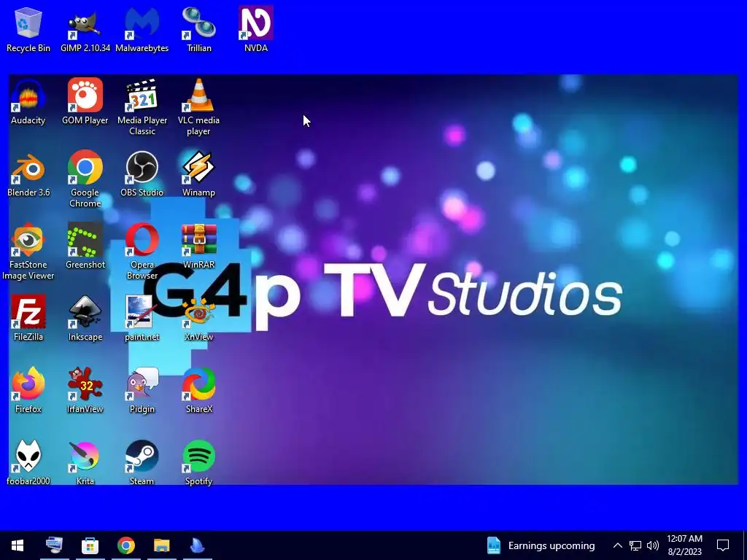Open the Windows Start menu

click(x=18, y=545)
